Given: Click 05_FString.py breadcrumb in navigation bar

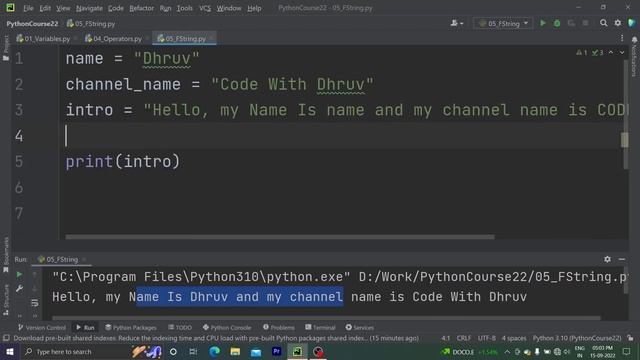Looking at the screenshot, I should pyautogui.click(x=91, y=24).
